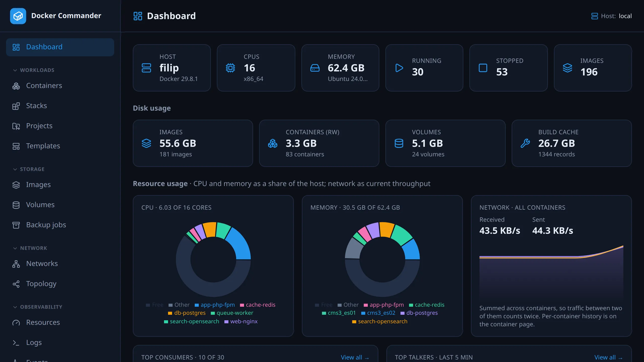Open Projects from the sidebar
This screenshot has height=362, width=644.
(x=60, y=126)
